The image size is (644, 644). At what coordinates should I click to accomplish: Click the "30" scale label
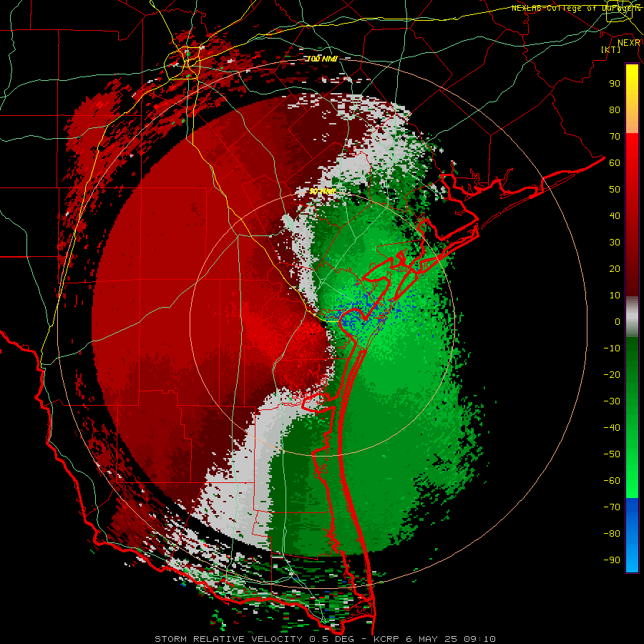tap(615, 243)
